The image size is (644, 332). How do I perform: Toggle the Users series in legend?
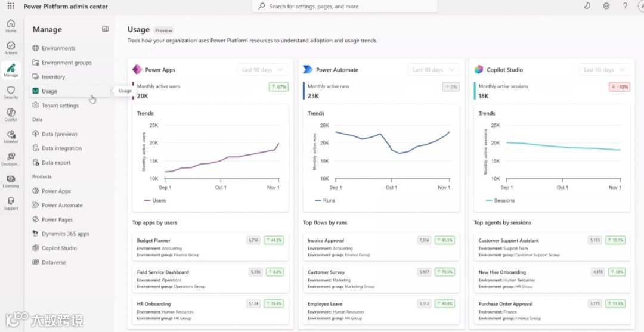pos(155,201)
